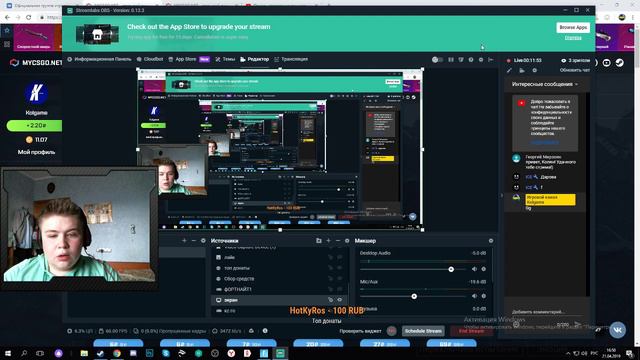Screen dimensions: 640x360
Task: Click the VK round icon on the website
Action: pos(618,330)
